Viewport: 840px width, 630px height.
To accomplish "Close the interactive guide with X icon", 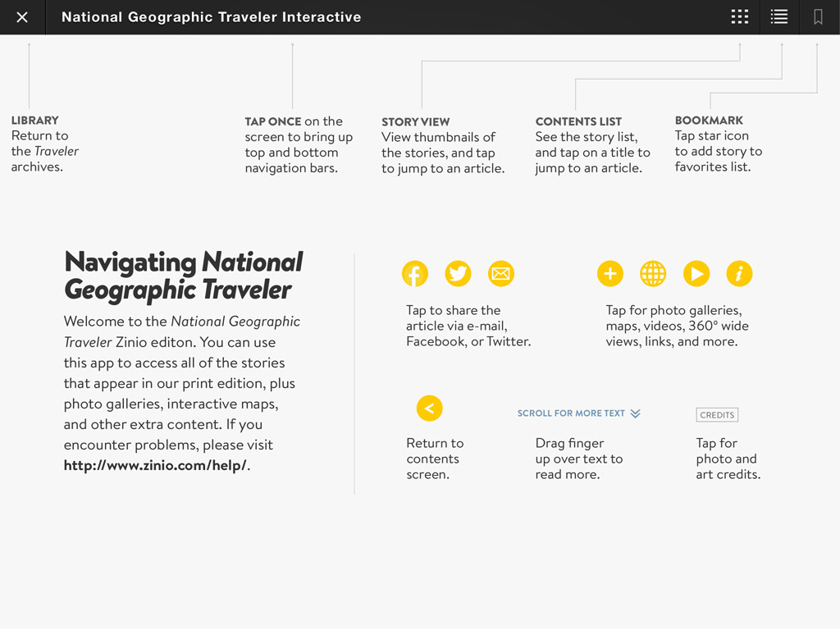I will point(22,17).
